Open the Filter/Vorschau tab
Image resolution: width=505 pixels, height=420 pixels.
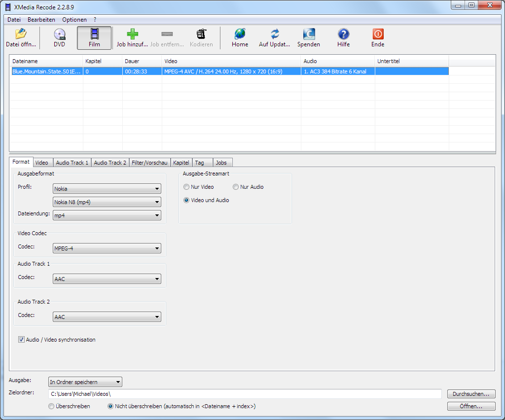pyautogui.click(x=149, y=163)
